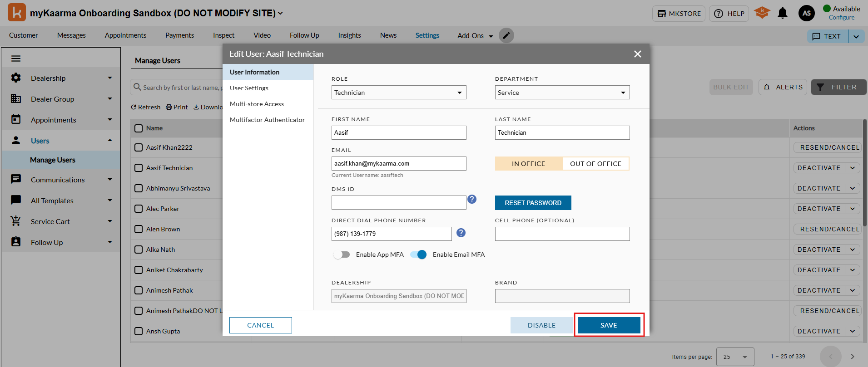This screenshot has width=868, height=367.
Task: Click the Configure availability link
Action: [842, 18]
